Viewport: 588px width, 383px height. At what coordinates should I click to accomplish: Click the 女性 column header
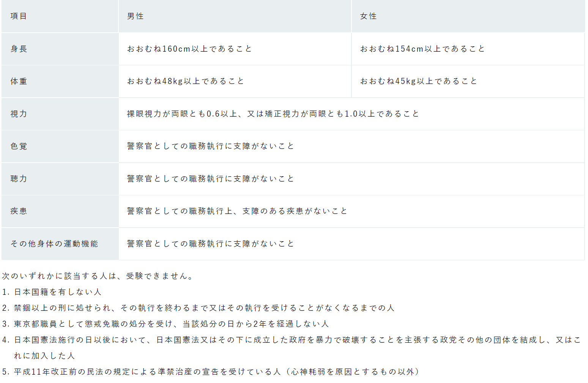coord(368,16)
